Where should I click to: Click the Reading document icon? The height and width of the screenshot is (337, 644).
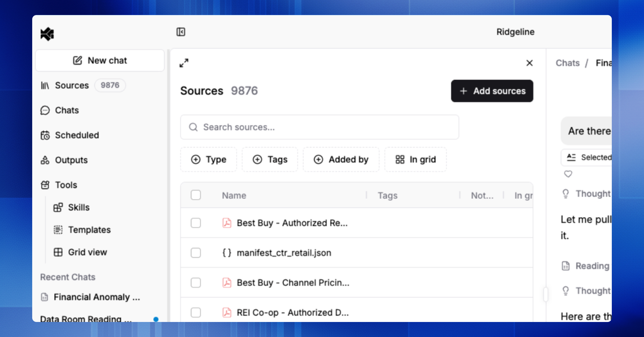coord(566,266)
